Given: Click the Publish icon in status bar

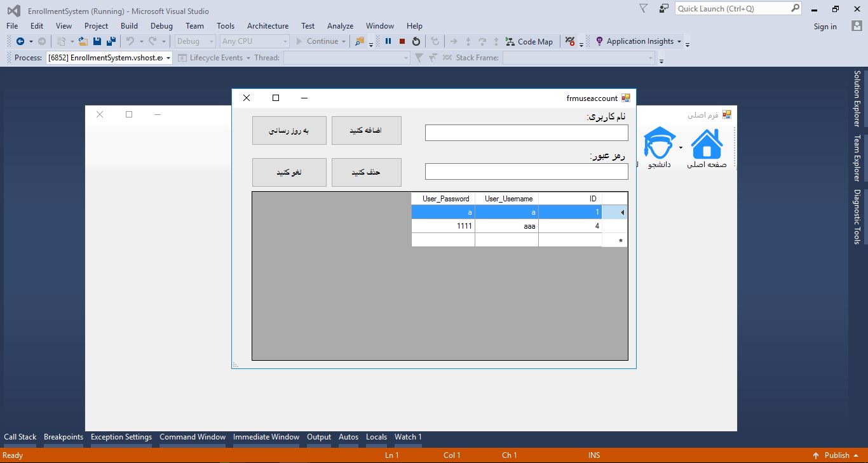Looking at the screenshot, I should pyautogui.click(x=817, y=455).
